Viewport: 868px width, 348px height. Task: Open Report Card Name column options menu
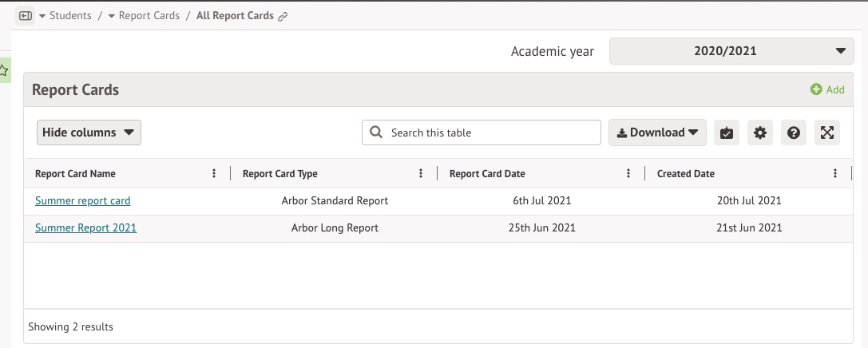coord(214,173)
